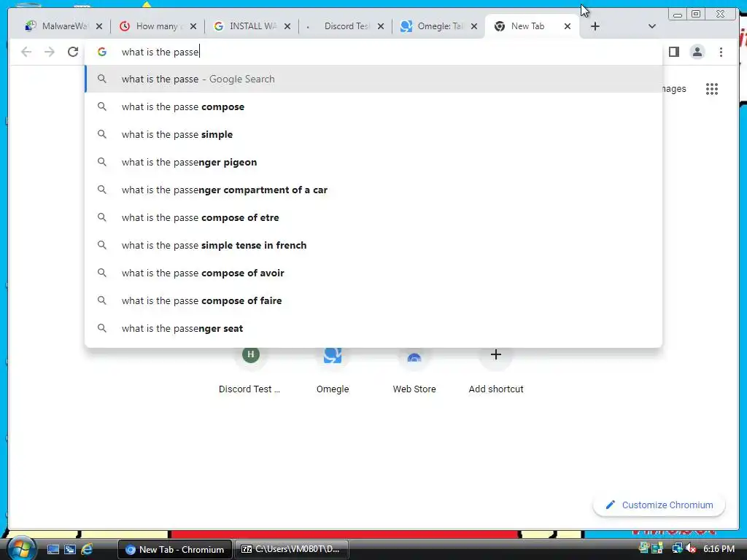The height and width of the screenshot is (560, 747).
Task: Open a new tab with plus button
Action: click(x=595, y=27)
